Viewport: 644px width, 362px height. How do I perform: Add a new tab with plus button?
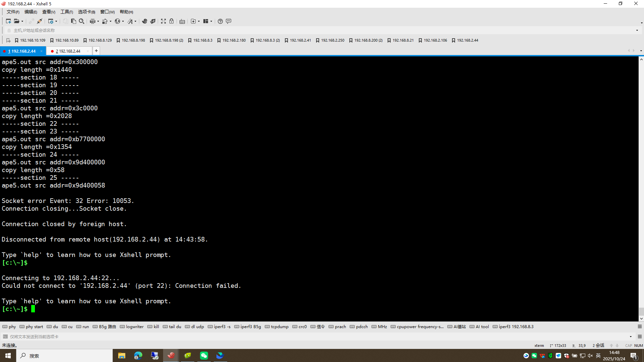96,51
